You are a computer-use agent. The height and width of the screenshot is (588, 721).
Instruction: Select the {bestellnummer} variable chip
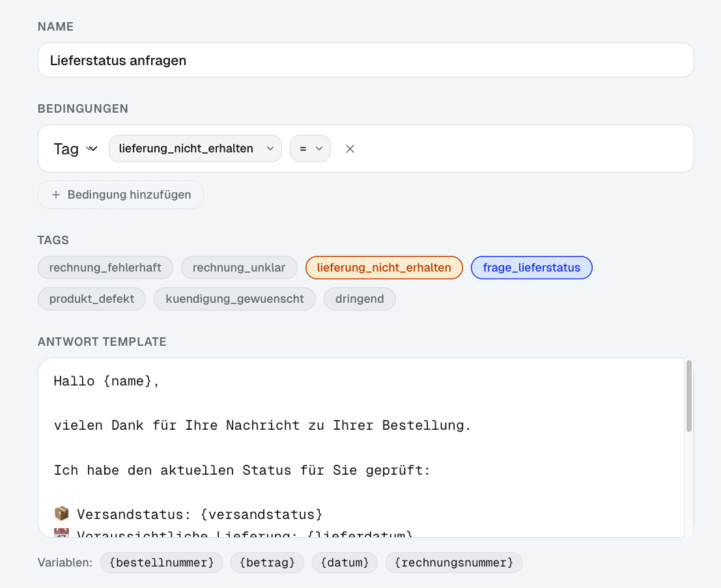click(x=161, y=563)
